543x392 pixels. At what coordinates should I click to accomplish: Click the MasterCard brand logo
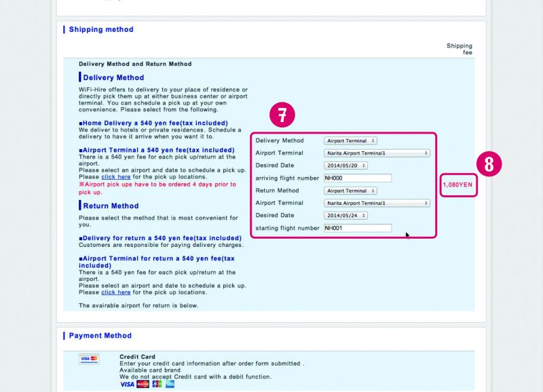(143, 385)
